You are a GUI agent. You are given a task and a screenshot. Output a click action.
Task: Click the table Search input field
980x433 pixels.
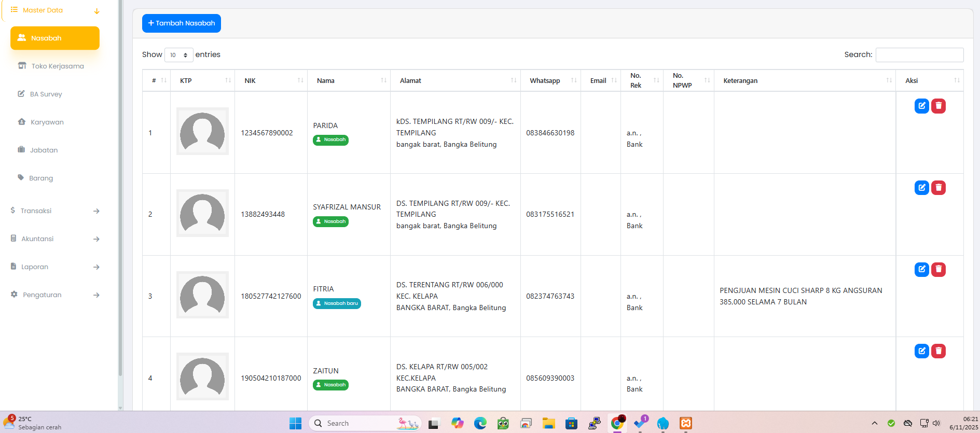tap(919, 55)
